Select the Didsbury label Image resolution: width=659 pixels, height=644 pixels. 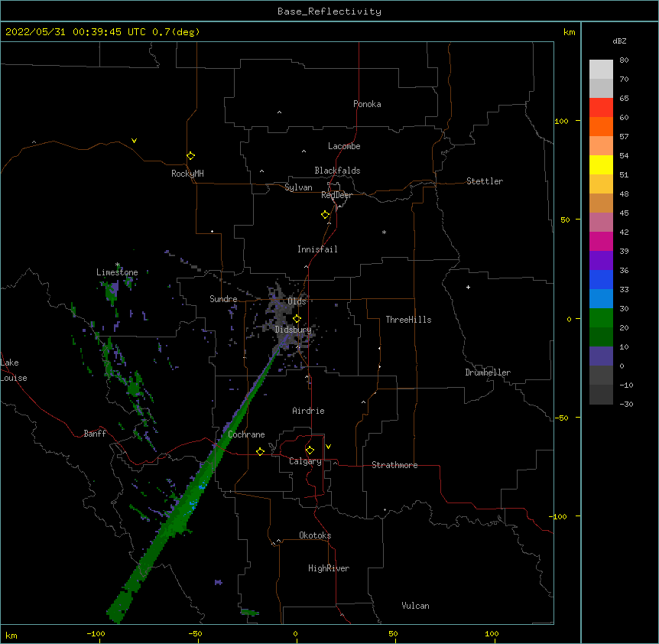(x=293, y=330)
